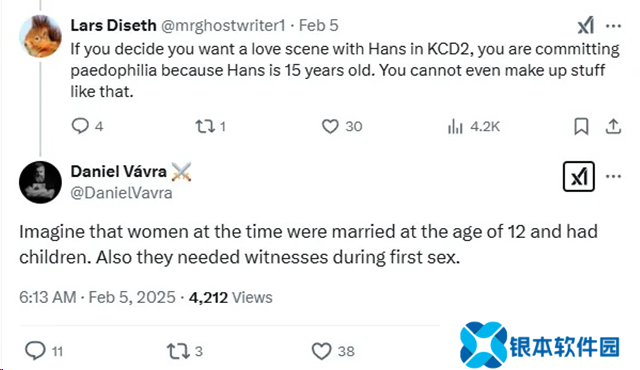This screenshot has height=370, width=640.
Task: Bookmark Lars Diseth's tweet
Action: click(x=581, y=126)
